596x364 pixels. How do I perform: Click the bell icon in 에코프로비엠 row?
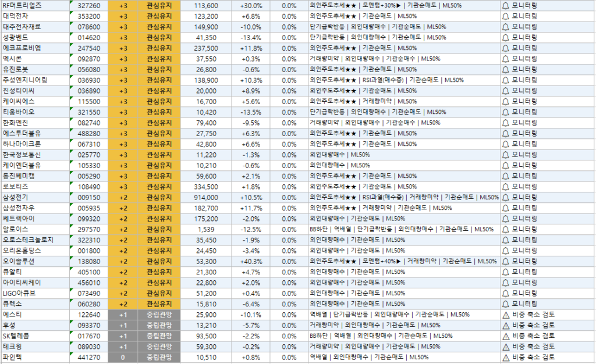click(506, 48)
